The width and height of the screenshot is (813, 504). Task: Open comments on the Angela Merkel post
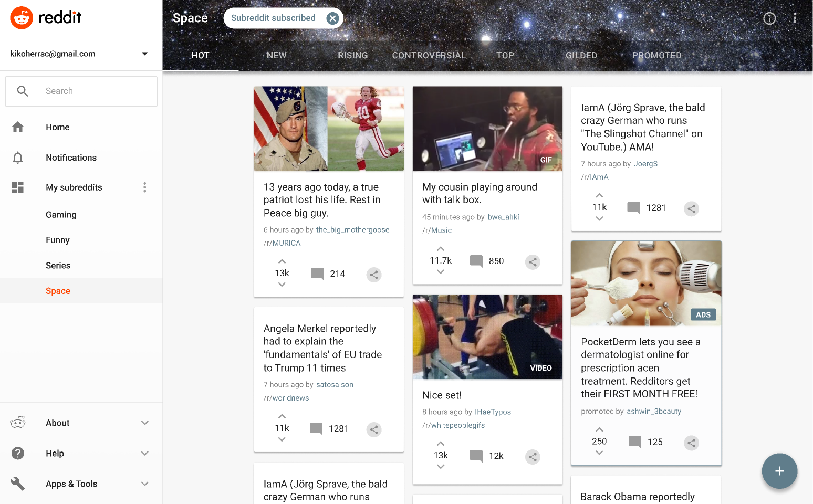pyautogui.click(x=316, y=428)
